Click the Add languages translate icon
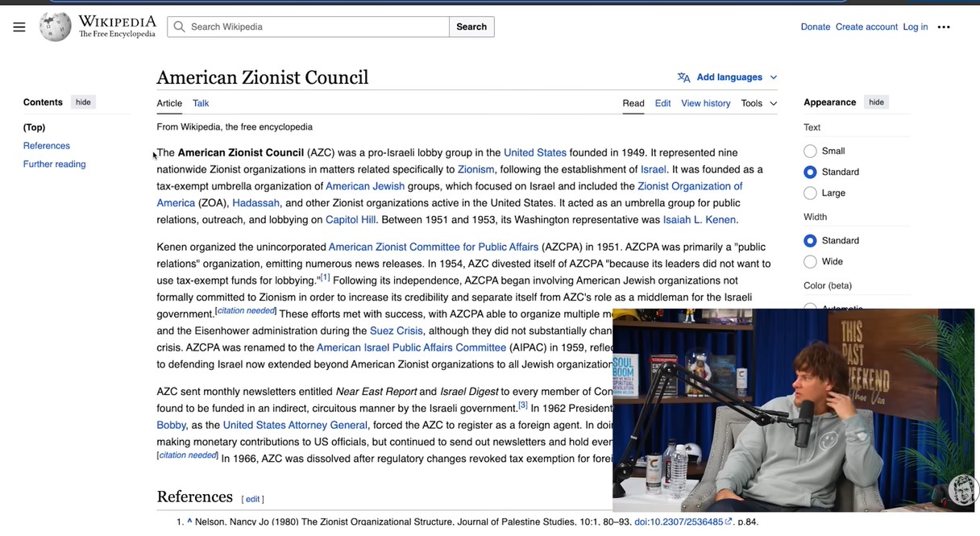 (683, 77)
